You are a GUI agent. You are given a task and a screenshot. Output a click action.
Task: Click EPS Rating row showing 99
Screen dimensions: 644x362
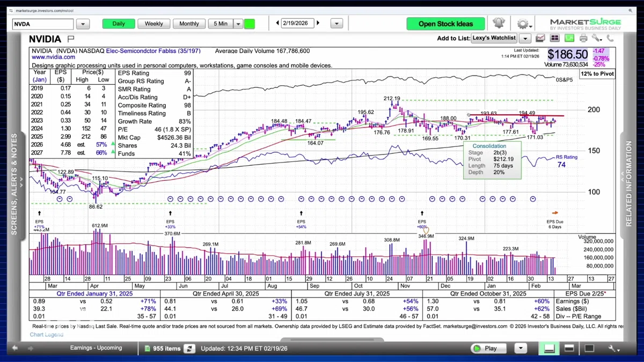(155, 73)
